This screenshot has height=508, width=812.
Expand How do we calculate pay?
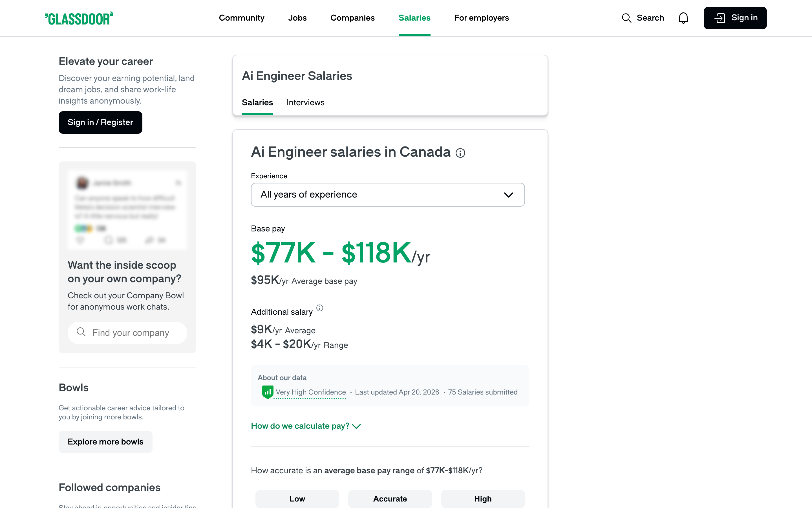pyautogui.click(x=306, y=426)
